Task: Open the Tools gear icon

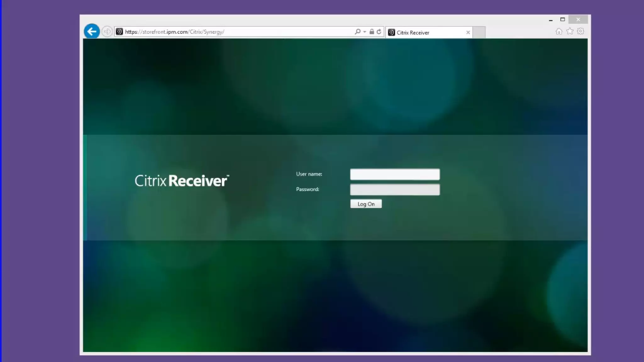Action: (580, 31)
